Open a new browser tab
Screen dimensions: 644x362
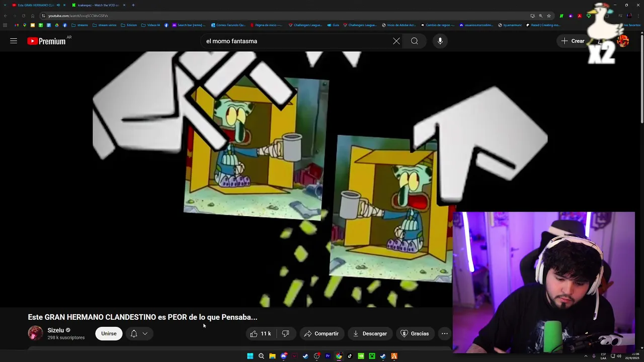tap(133, 5)
